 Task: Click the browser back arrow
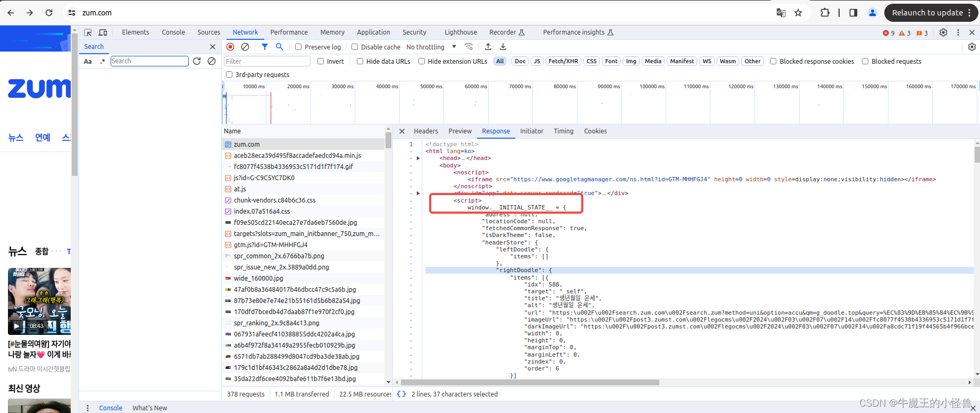[x=11, y=13]
